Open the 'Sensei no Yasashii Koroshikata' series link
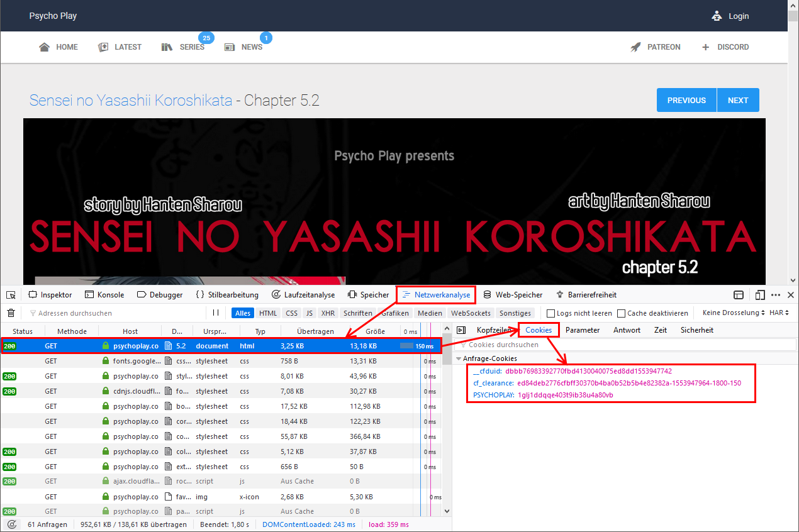Image resolution: width=799 pixels, height=532 pixels. (x=131, y=100)
